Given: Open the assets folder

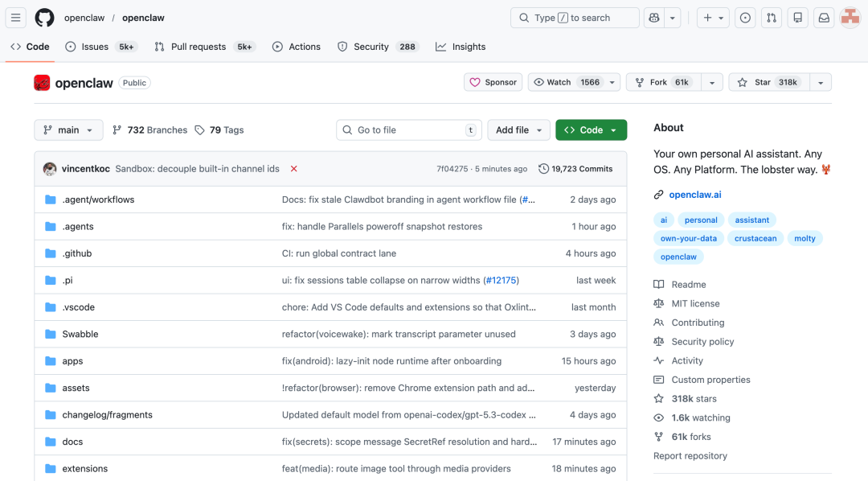Looking at the screenshot, I should (x=76, y=388).
